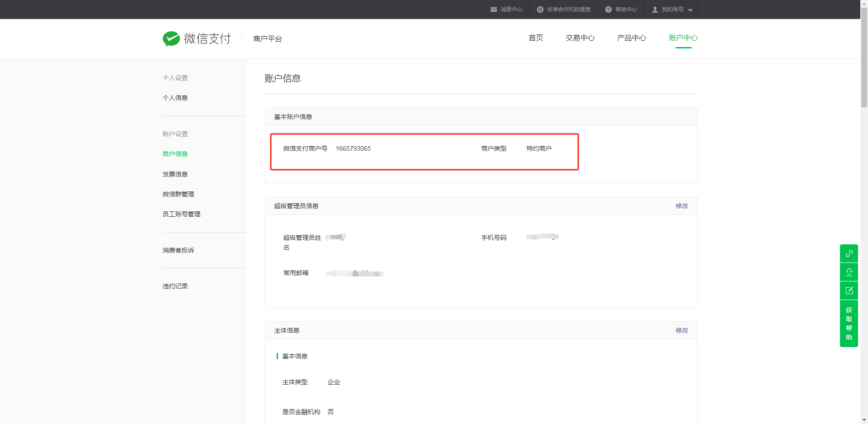Open 微信群管理 in sidebar
This screenshot has width=868, height=424.
tap(178, 194)
